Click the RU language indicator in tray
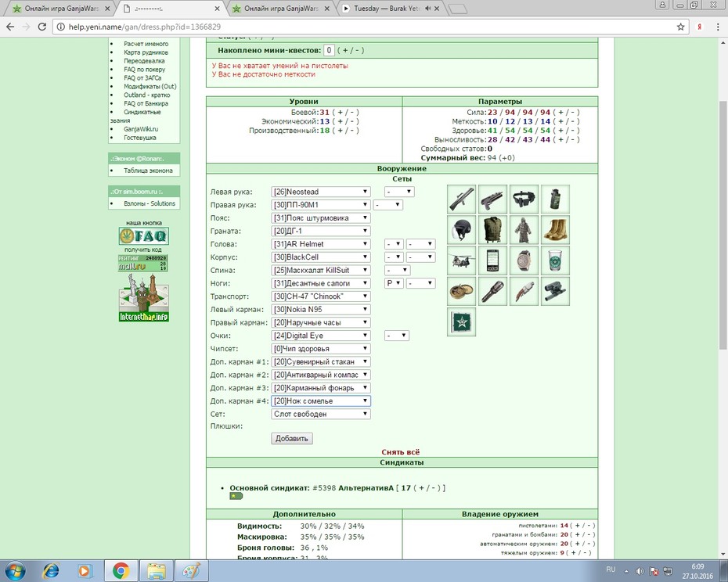The image size is (728, 582). click(x=611, y=569)
